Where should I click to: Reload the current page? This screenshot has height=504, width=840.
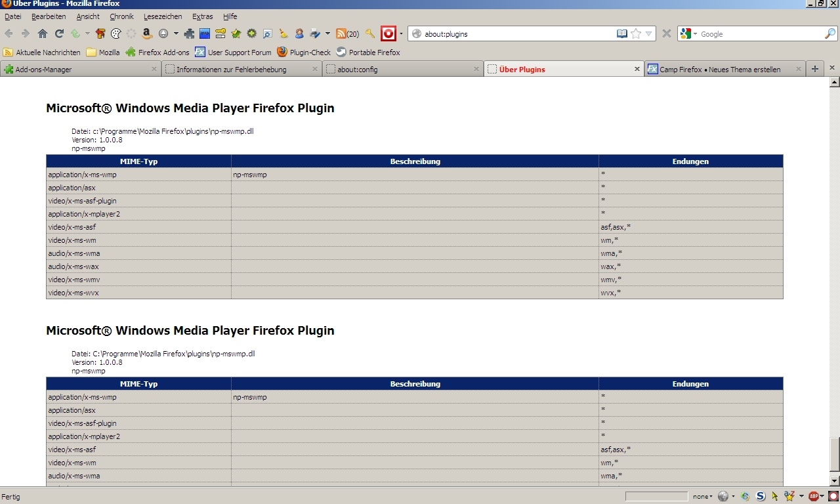point(59,33)
